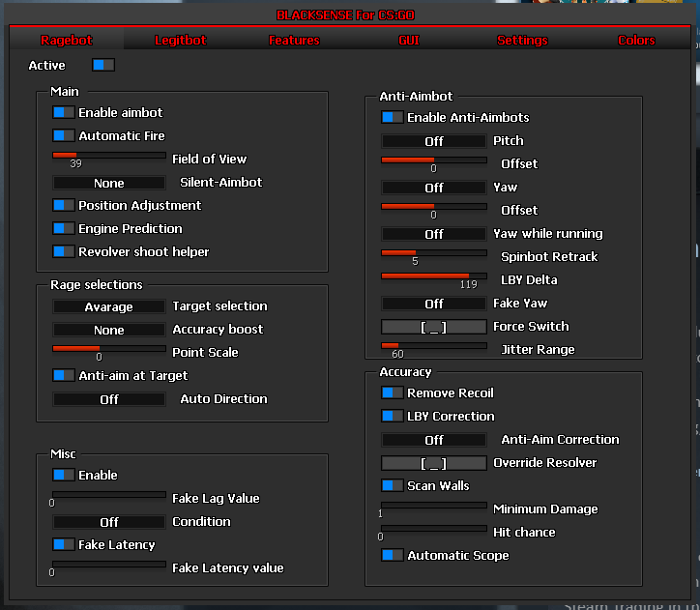This screenshot has width=700, height=610.
Task: Toggle Engine Prediction
Action: 64,228
